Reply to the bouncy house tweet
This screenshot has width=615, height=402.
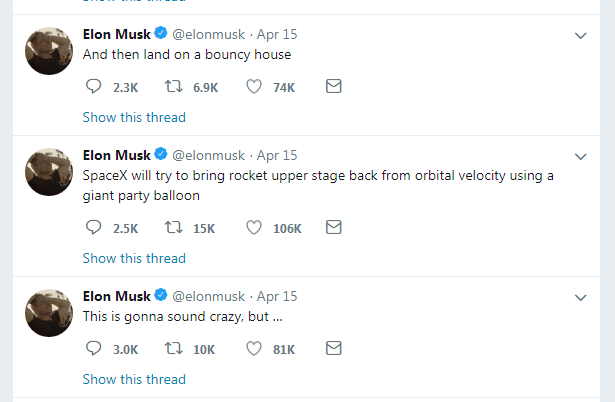click(x=93, y=87)
